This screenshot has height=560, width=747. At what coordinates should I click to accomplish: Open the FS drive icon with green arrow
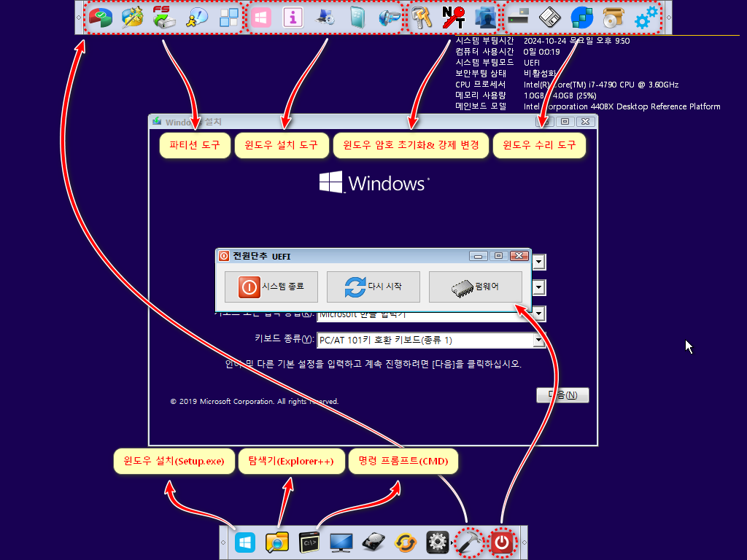coord(164,17)
